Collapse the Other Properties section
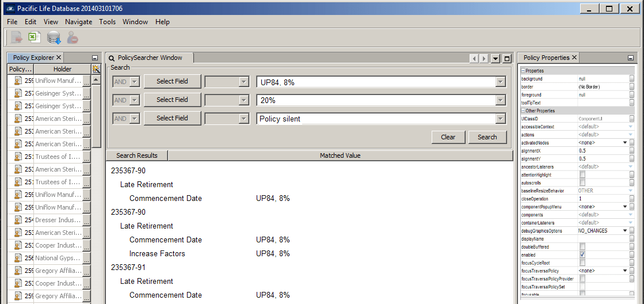The height and width of the screenshot is (304, 644). click(523, 111)
